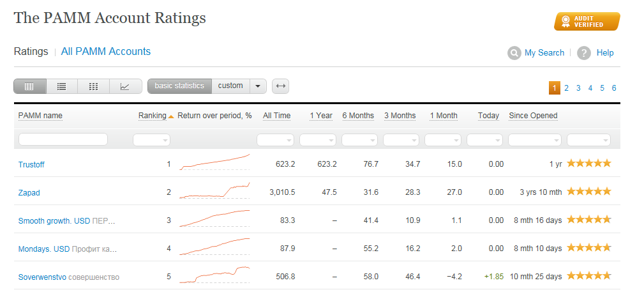The image size is (644, 292).
Task: Toggle custom statistics mode
Action: tap(230, 86)
